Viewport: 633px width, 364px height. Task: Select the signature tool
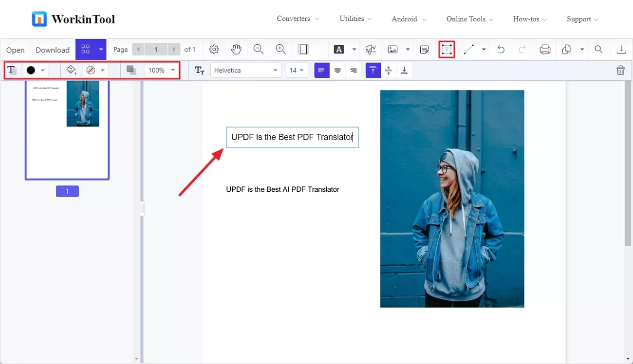coord(371,49)
